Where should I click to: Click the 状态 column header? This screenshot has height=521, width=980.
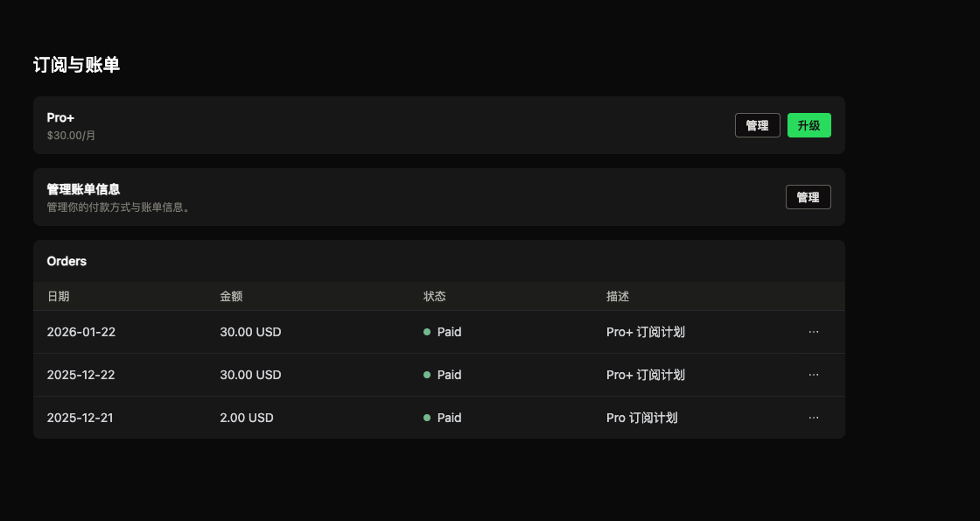(434, 296)
